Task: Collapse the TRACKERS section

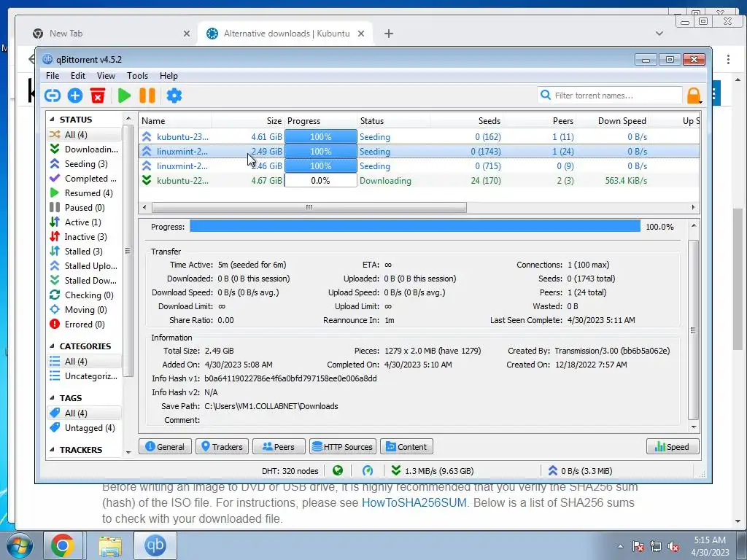Action: tap(52, 450)
